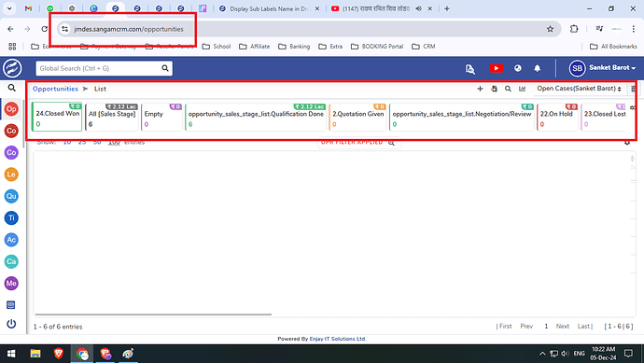The image size is (644, 363).
Task: Open the 'Me' sidebar module
Action: click(x=11, y=284)
